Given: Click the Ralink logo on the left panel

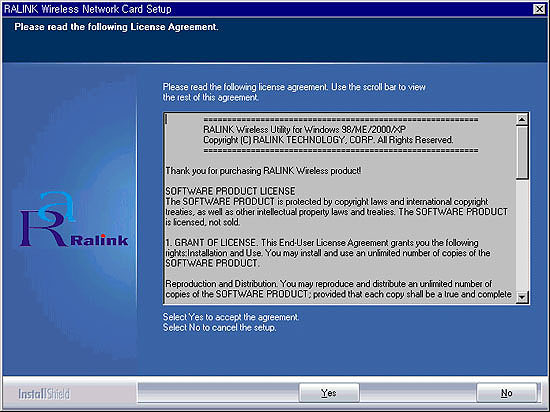Looking at the screenshot, I should pyautogui.click(x=74, y=219).
